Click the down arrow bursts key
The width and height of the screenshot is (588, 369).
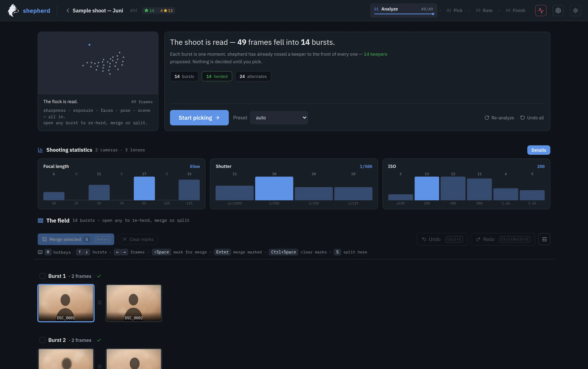[x=87, y=252]
